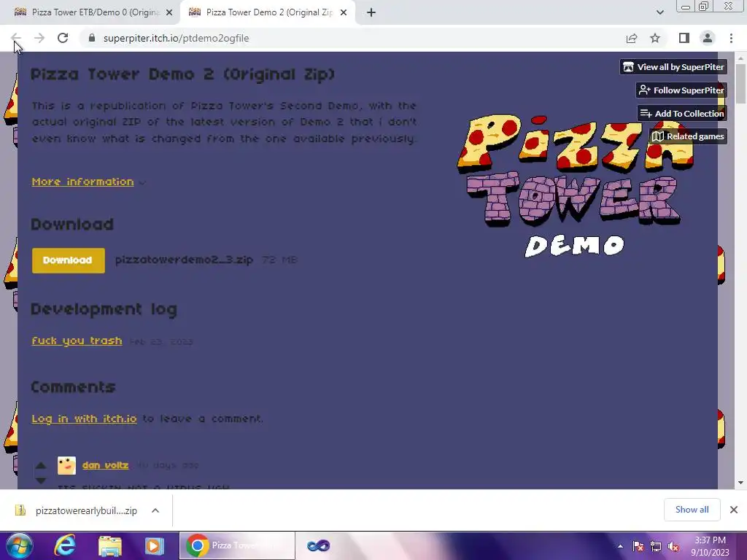The height and width of the screenshot is (560, 747).
Task: Downvote dan_voltz's comment
Action: [x=41, y=481]
